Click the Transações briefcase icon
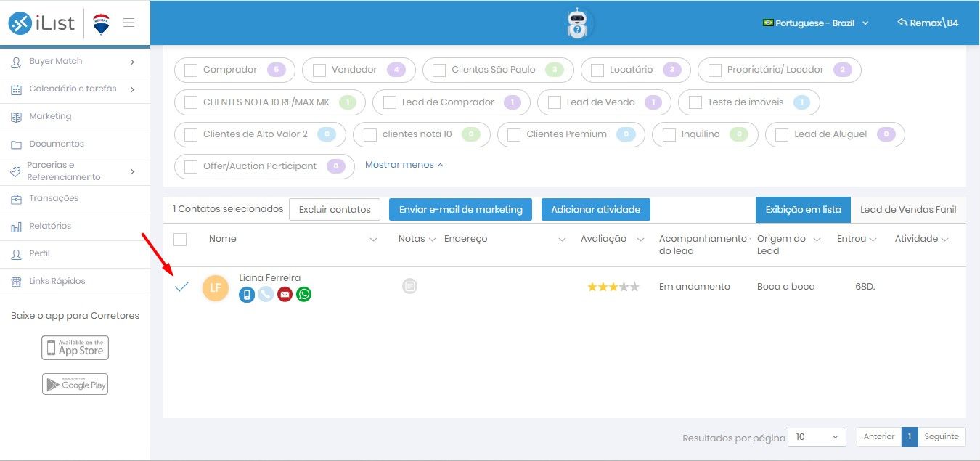The height and width of the screenshot is (461, 980). [x=16, y=199]
